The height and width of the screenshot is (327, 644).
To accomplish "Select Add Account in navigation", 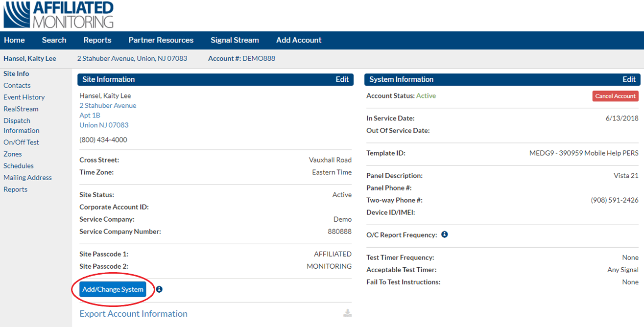I will click(299, 40).
